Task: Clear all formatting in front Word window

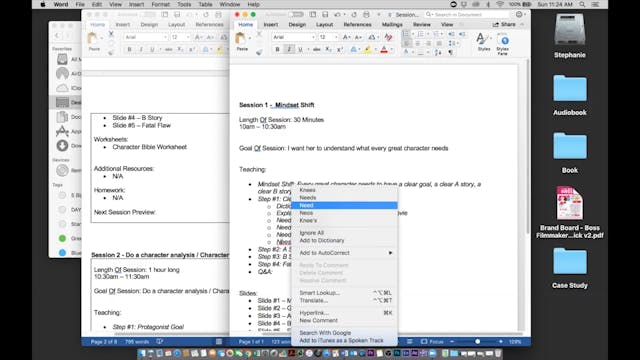Action: coord(388,37)
